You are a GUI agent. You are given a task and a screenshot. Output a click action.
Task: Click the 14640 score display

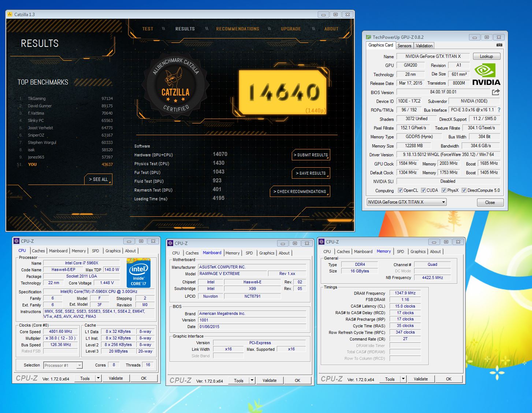click(x=283, y=92)
